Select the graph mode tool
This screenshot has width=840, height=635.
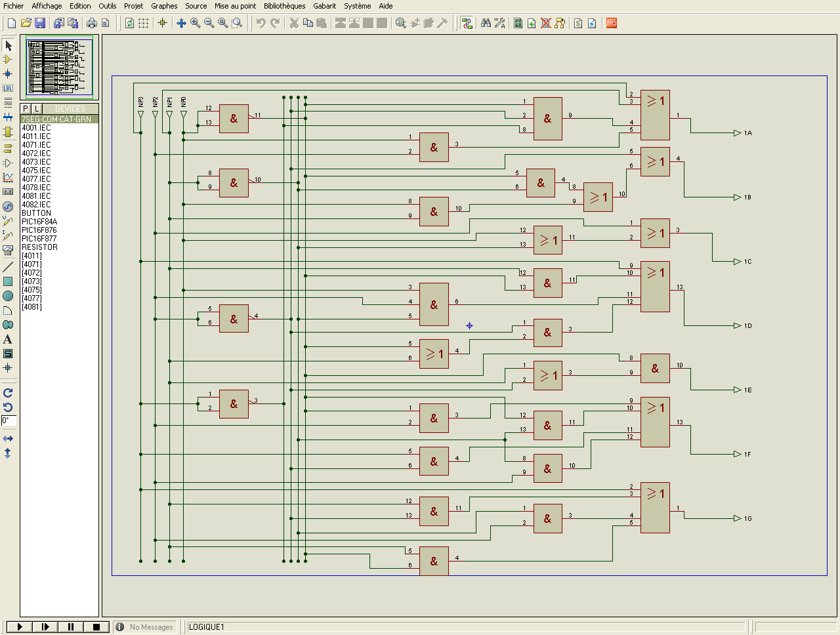coord(8,177)
